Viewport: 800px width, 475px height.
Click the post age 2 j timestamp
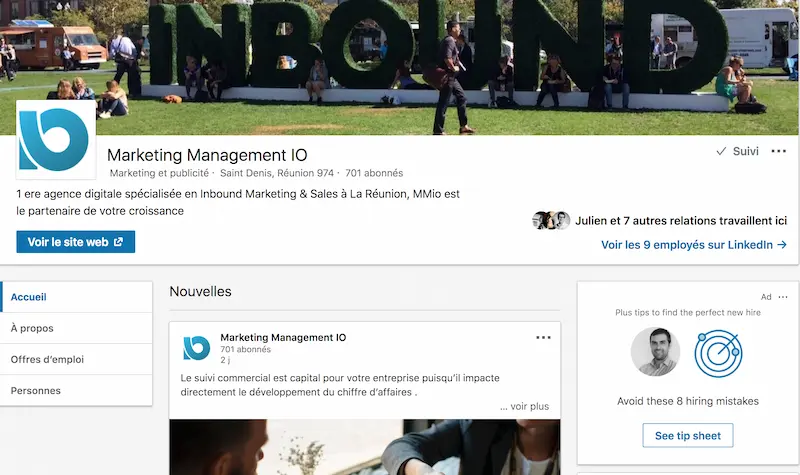(225, 360)
